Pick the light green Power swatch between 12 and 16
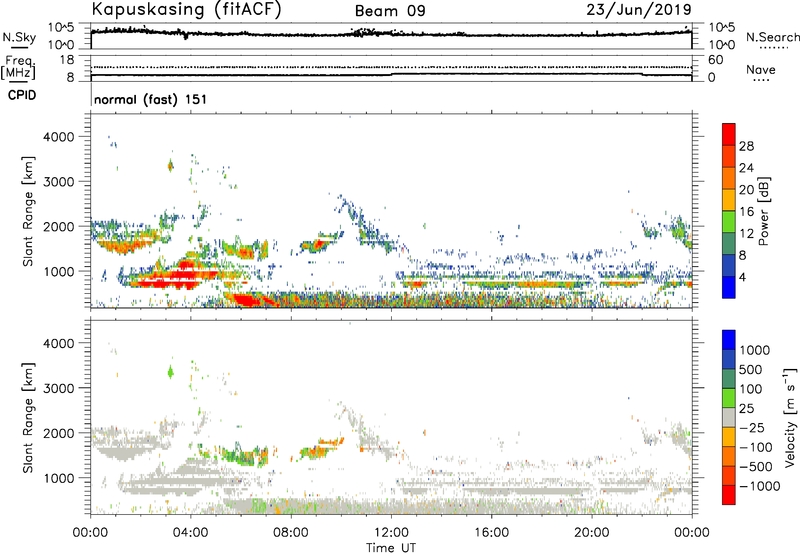The width and height of the screenshot is (800, 554). [x=729, y=221]
